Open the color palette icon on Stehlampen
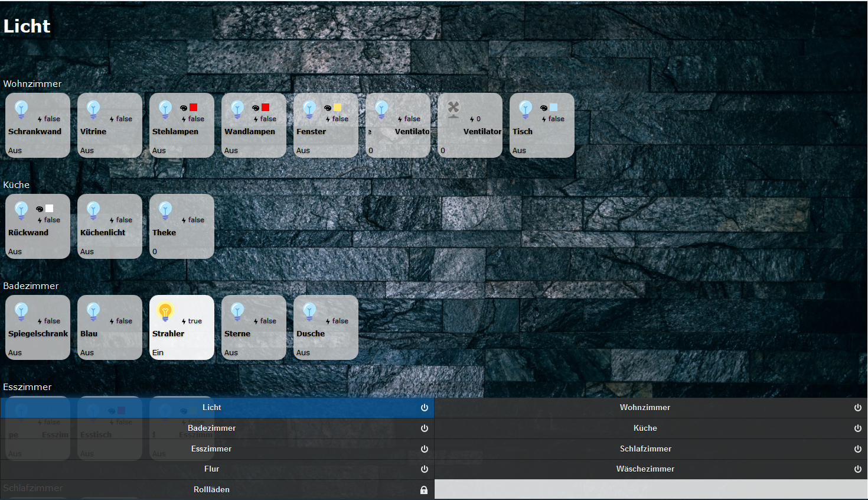Screen dimensions: 868x500 (184, 108)
